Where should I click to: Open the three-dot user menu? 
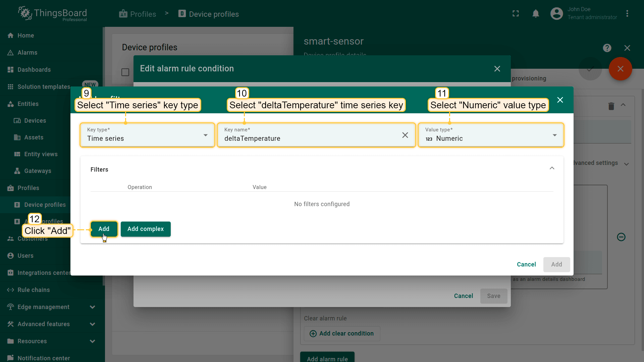[x=627, y=14]
